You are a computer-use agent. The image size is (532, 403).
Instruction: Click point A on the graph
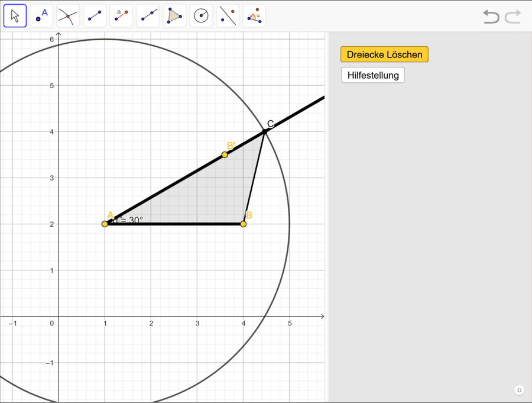[x=105, y=224]
